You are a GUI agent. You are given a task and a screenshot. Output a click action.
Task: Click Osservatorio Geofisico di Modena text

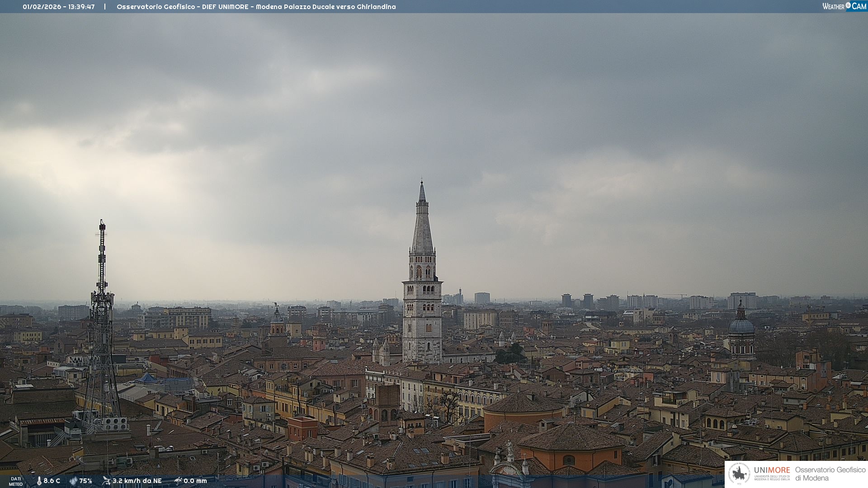tap(830, 474)
